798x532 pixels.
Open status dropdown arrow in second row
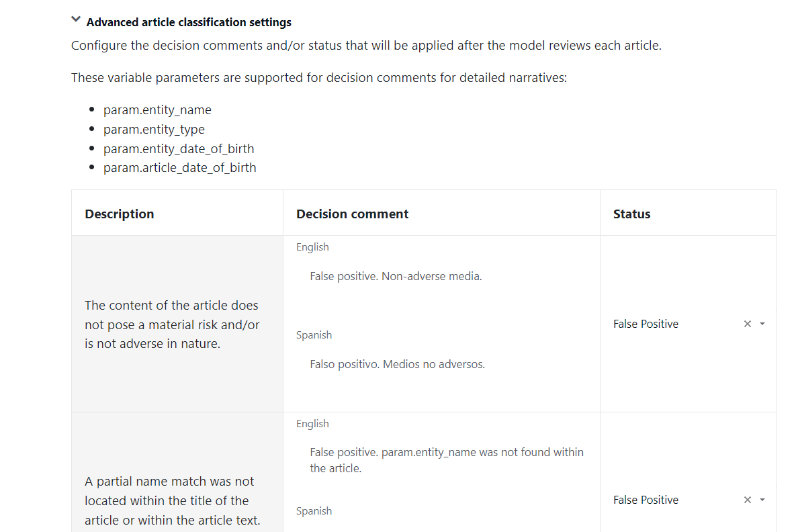point(762,500)
